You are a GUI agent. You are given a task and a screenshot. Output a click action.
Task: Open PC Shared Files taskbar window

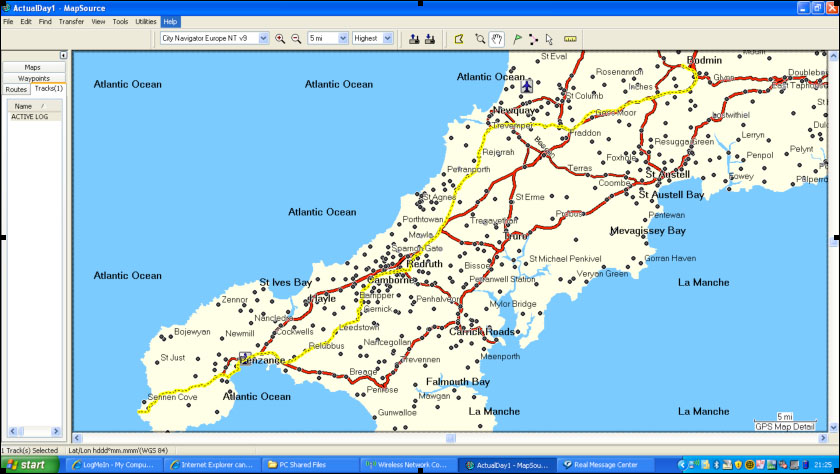[311, 465]
